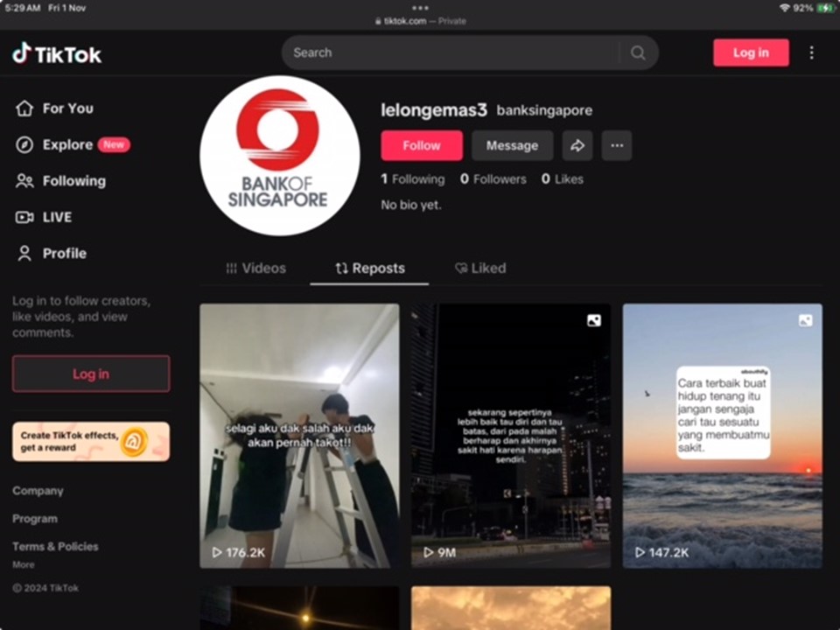Open the orange clouds video thumbnail
The image size is (840, 630).
510,608
